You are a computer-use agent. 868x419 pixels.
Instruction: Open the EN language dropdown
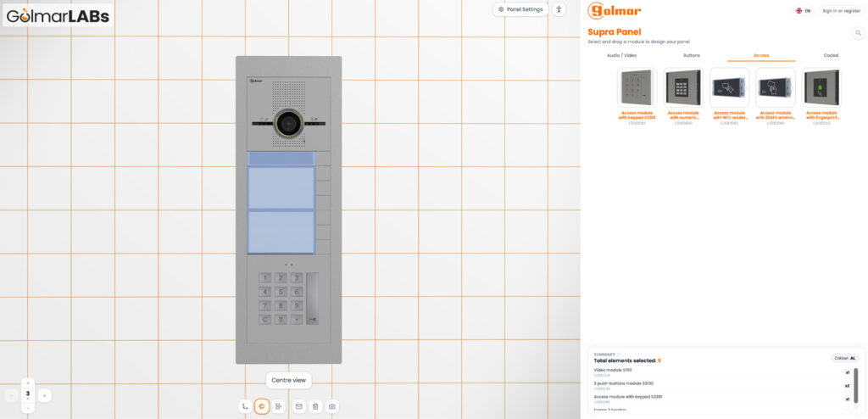[804, 10]
